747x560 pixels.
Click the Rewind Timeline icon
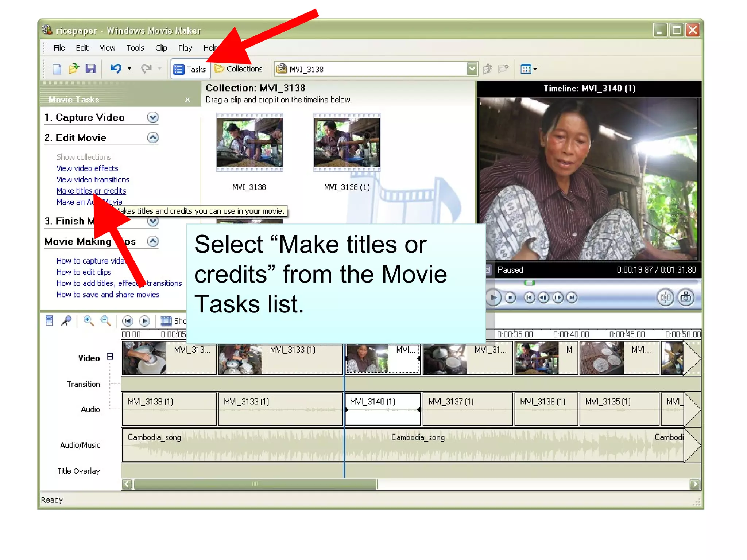coord(127,321)
